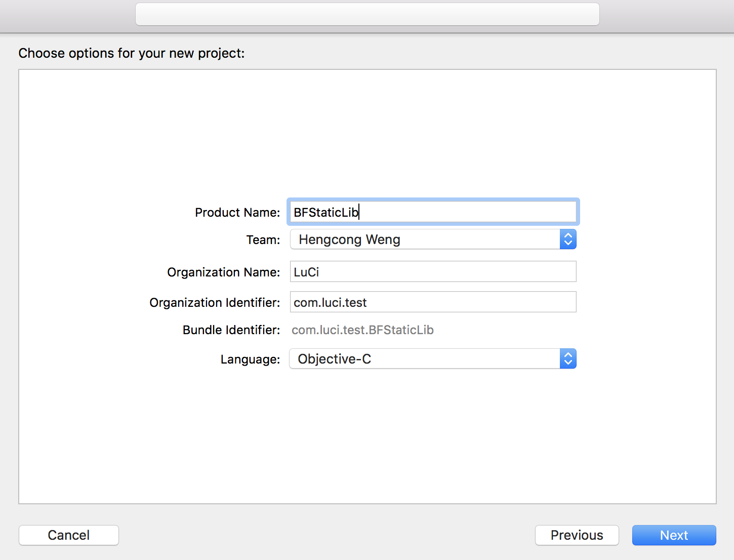Image resolution: width=734 pixels, height=560 pixels.
Task: Open the Language popup showing Objective-C
Action: pos(425,359)
